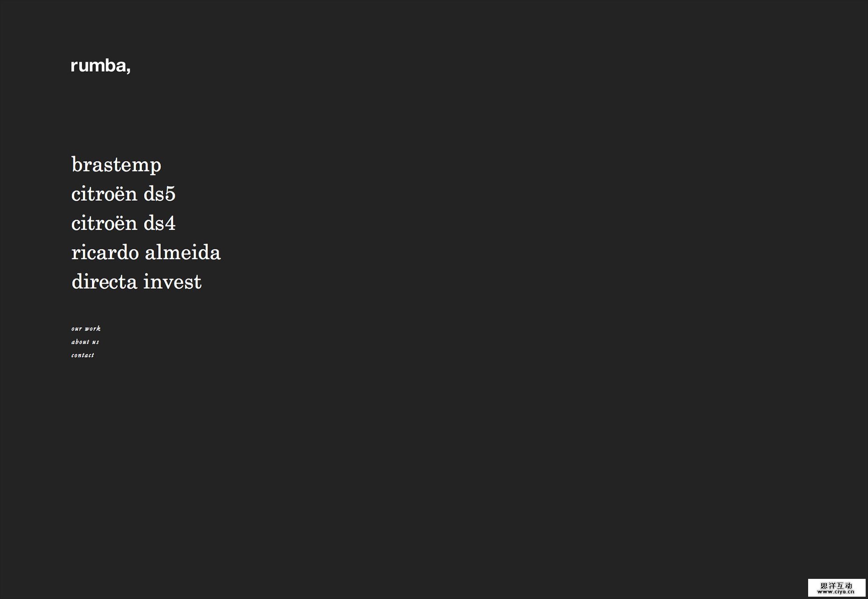Open the about us page
This screenshot has height=599, width=868.
tap(85, 342)
